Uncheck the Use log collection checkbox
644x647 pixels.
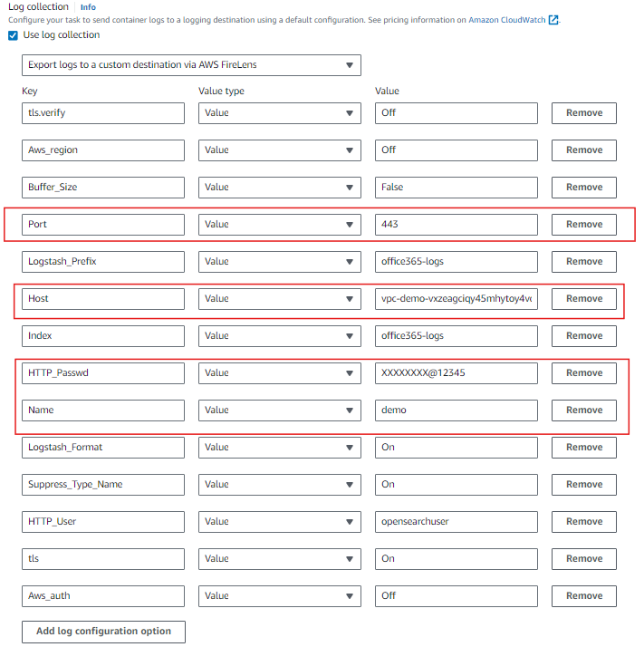point(13,35)
